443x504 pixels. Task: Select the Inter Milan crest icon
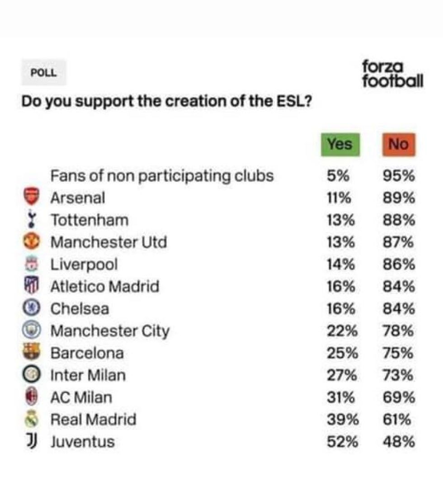31,375
